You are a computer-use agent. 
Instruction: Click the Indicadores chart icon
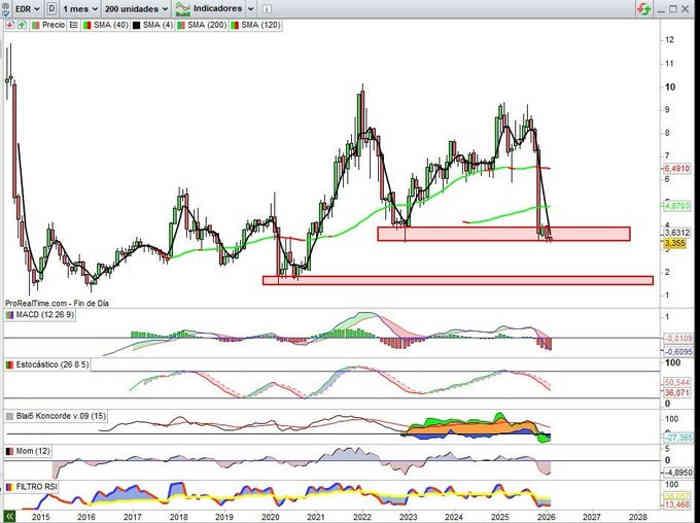pos(184,8)
